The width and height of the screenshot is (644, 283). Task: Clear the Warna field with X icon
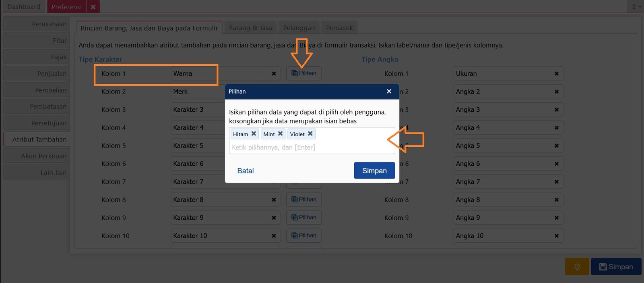coord(274,74)
